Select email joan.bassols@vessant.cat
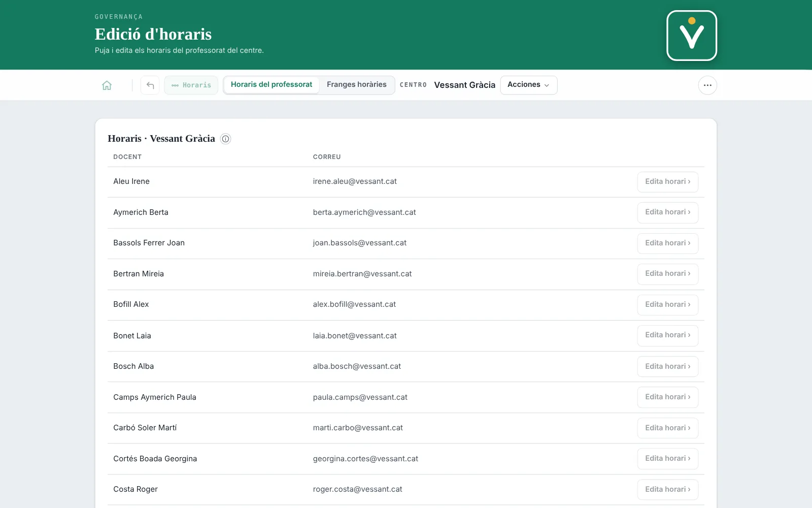Image resolution: width=812 pixels, height=508 pixels. (x=360, y=243)
